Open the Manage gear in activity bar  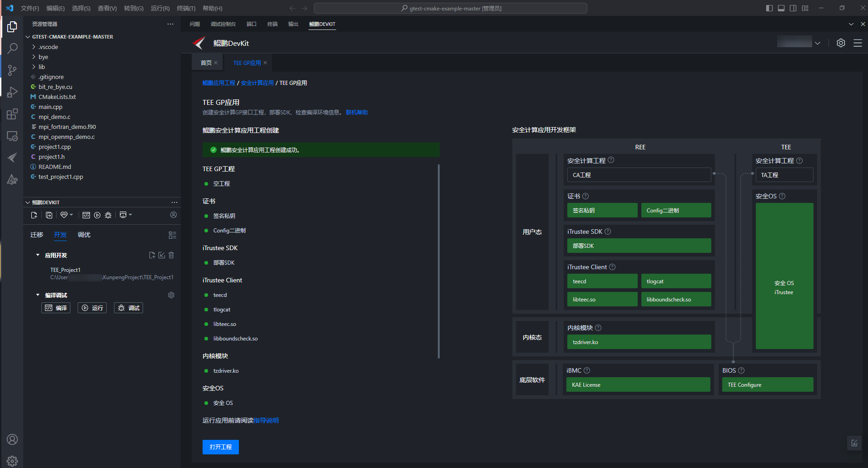point(12,461)
